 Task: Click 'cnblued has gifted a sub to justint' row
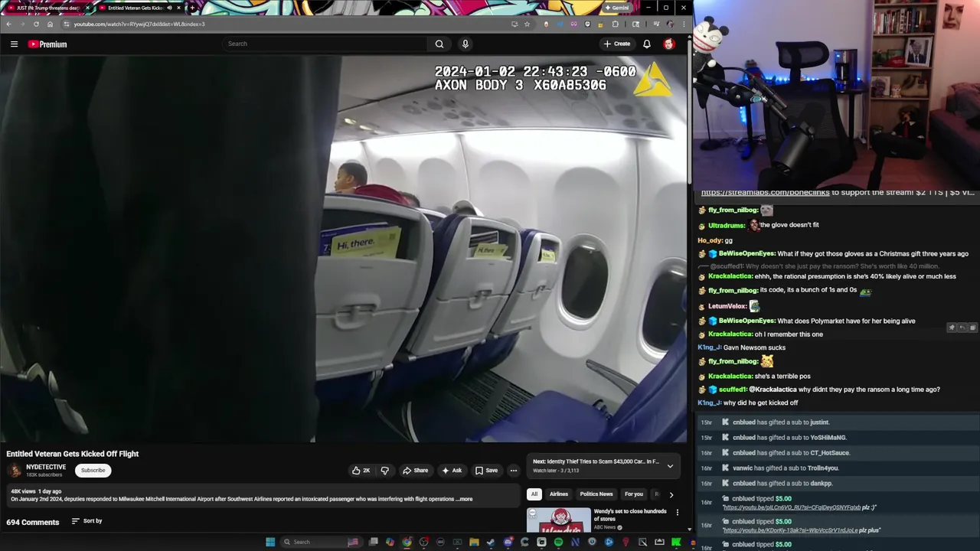click(836, 422)
